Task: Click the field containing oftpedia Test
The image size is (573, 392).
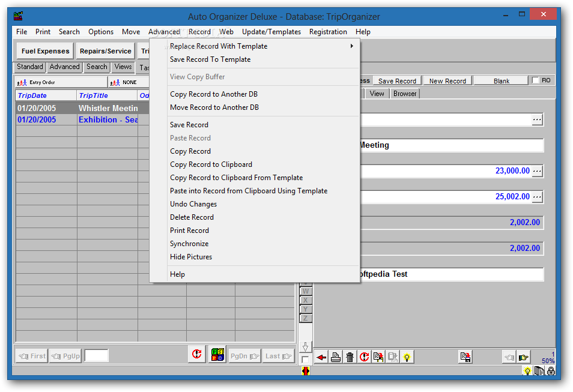Action: click(452, 274)
